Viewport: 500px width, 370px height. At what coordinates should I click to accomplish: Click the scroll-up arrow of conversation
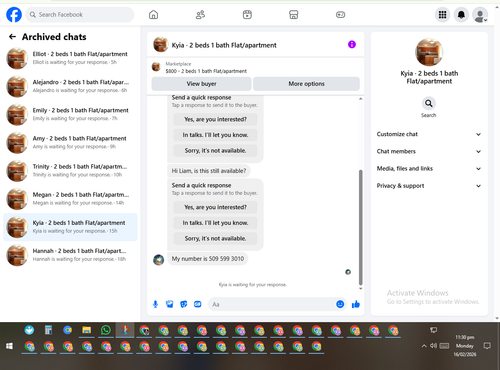[x=360, y=99]
